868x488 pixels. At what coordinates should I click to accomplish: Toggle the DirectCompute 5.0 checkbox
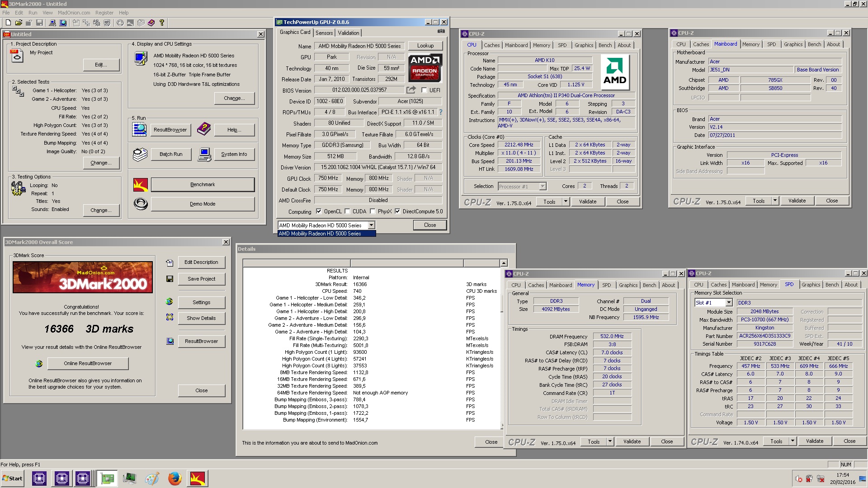pos(397,211)
